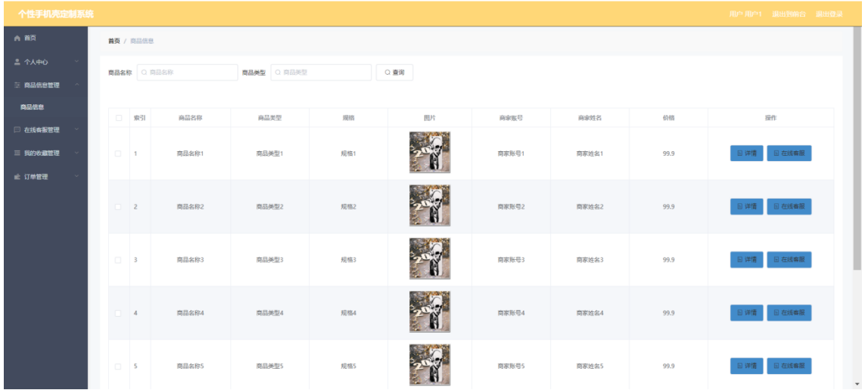The width and height of the screenshot is (868, 390).
Task: Expand the 我的收藏管理 menu chevron
Action: tap(76, 153)
